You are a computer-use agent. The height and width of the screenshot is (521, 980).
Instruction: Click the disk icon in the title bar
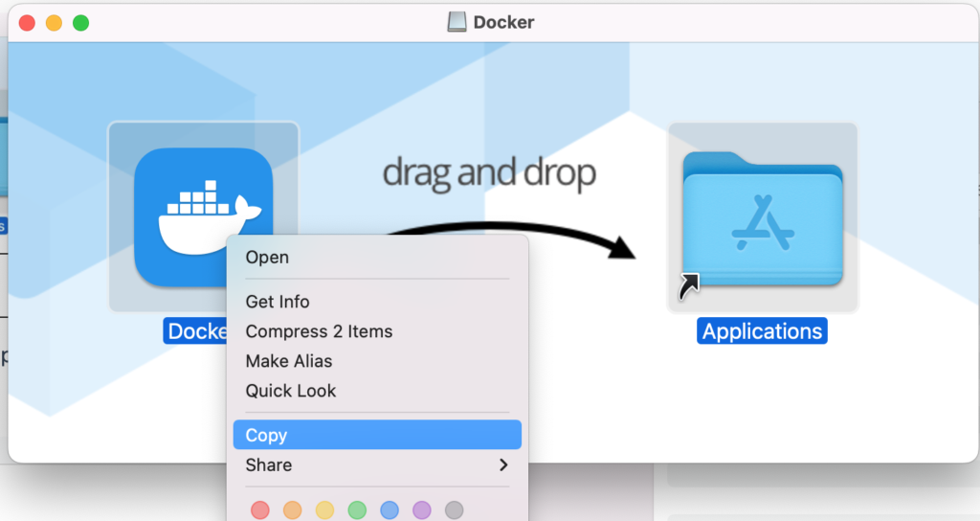click(x=457, y=22)
